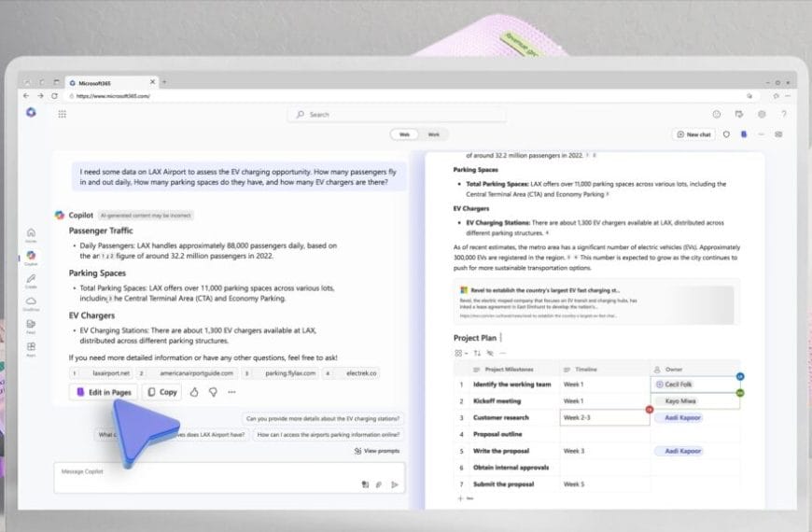Click the top Search box
The width and height of the screenshot is (812, 532).
pos(397,115)
